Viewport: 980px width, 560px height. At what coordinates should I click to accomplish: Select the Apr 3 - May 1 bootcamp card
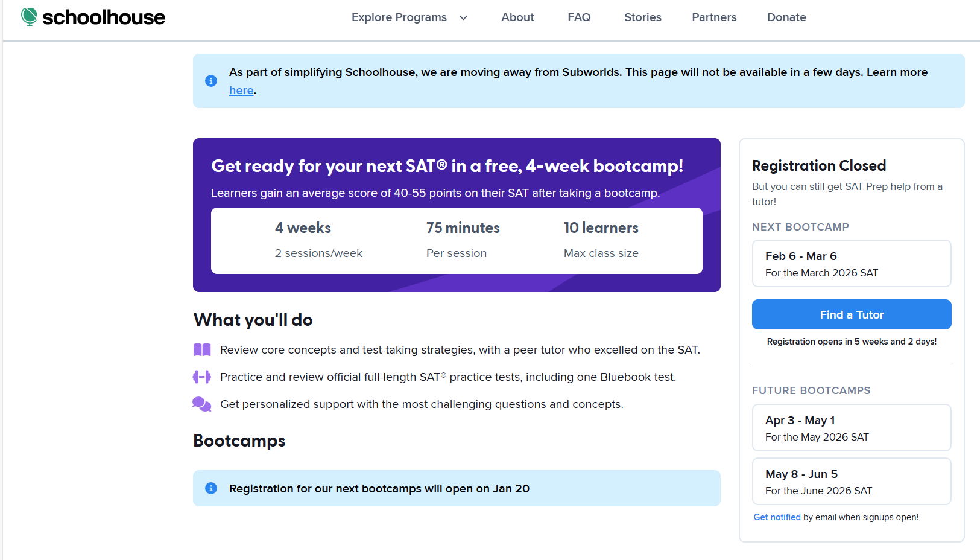point(852,428)
